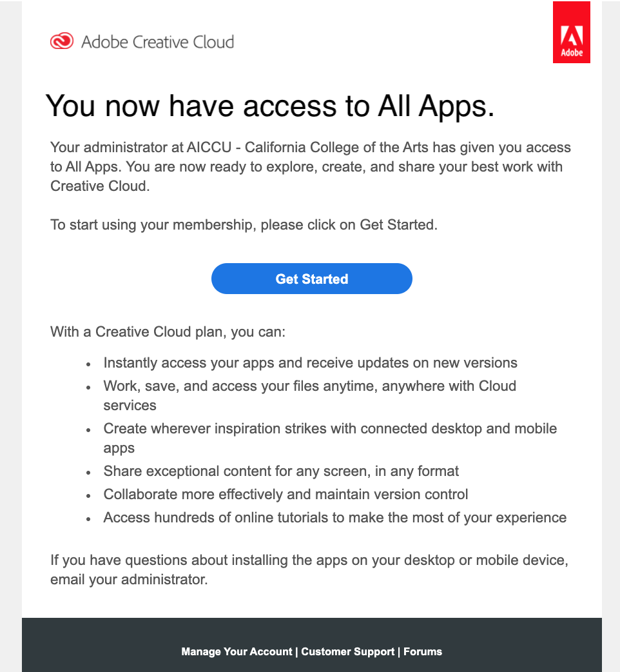620x672 pixels.
Task: Select the 'Instantly access your apps' bullet
Action: pyautogui.click(x=311, y=363)
